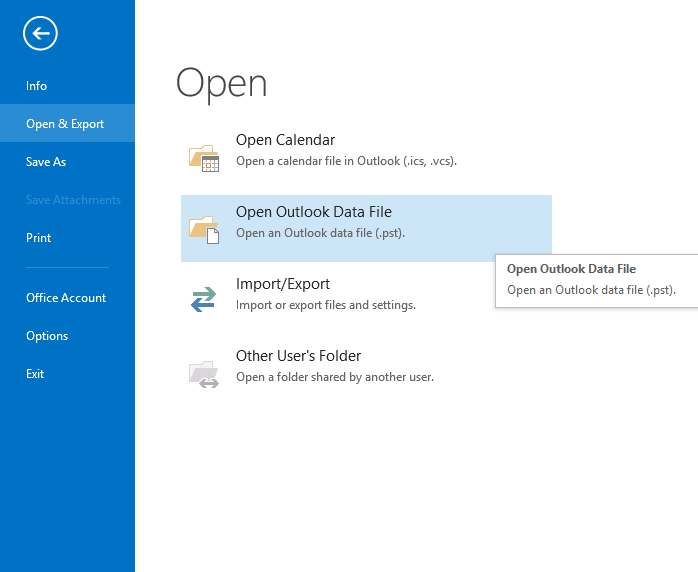
Task: Click the Open Calendar folder icon
Action: point(204,158)
